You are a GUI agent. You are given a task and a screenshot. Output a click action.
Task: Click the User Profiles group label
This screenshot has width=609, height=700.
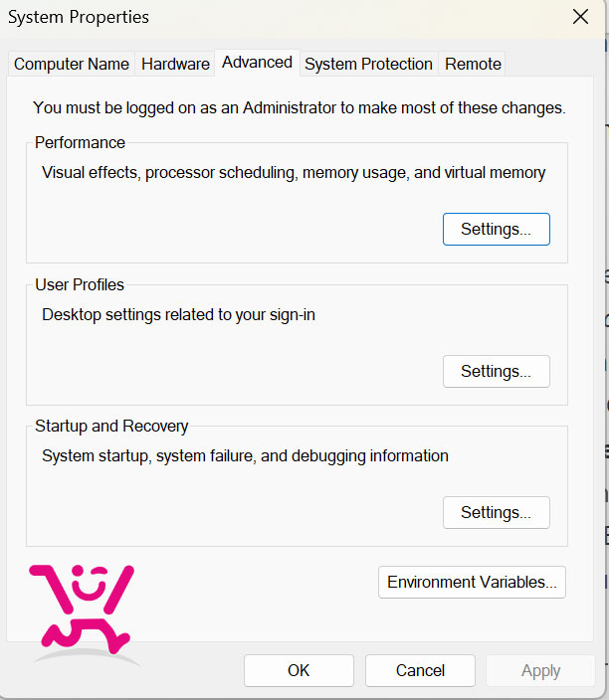click(x=80, y=284)
